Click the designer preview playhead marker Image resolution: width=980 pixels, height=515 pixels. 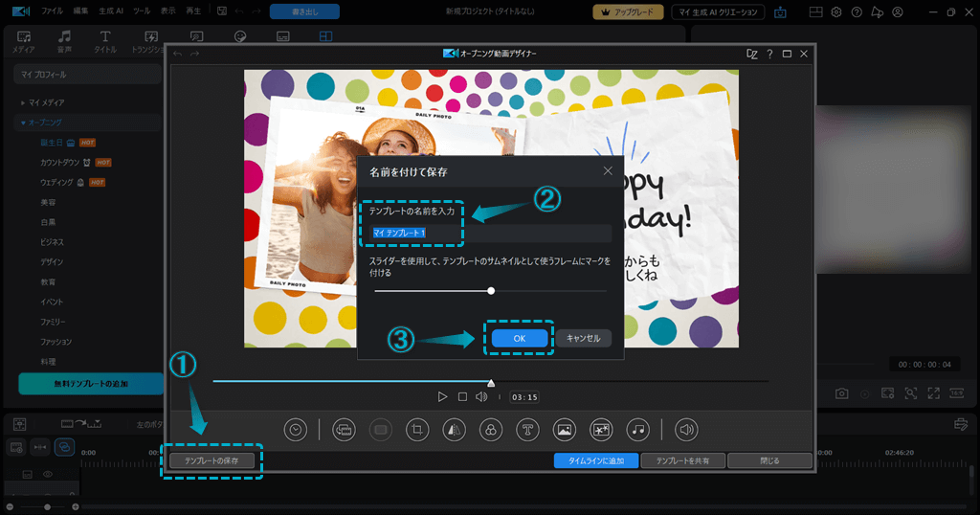pos(491,383)
